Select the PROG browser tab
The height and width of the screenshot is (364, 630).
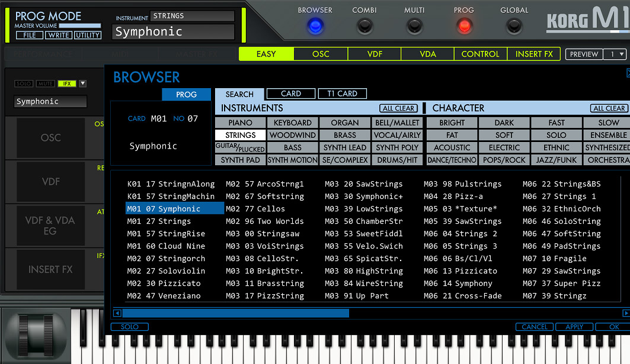click(x=187, y=94)
